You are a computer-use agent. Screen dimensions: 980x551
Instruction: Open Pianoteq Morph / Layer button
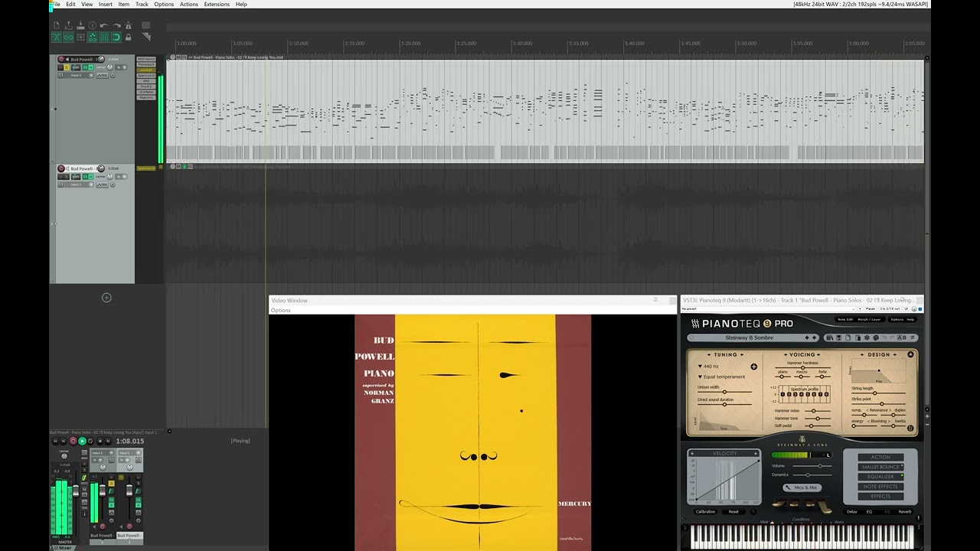[x=869, y=319]
